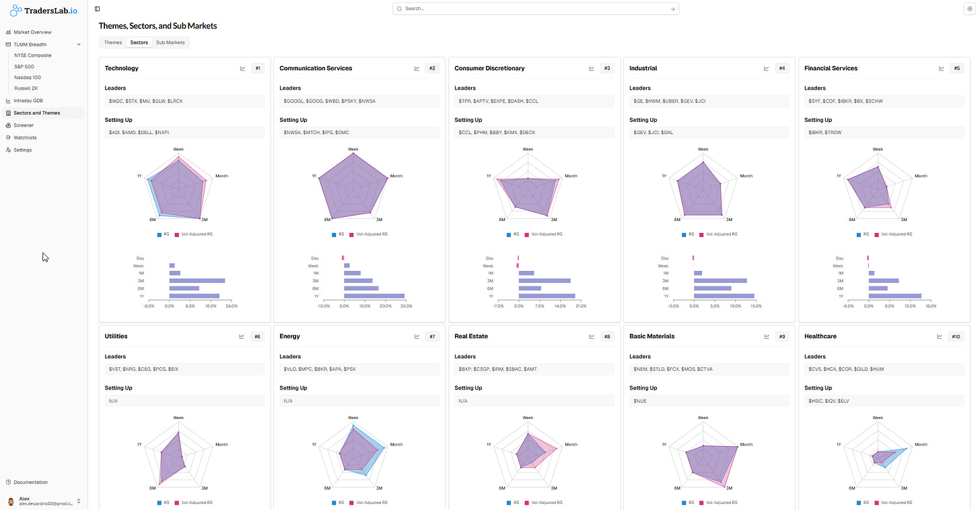Click the #5 rank badge on Financial Services
The height and width of the screenshot is (510, 980).
pos(957,68)
